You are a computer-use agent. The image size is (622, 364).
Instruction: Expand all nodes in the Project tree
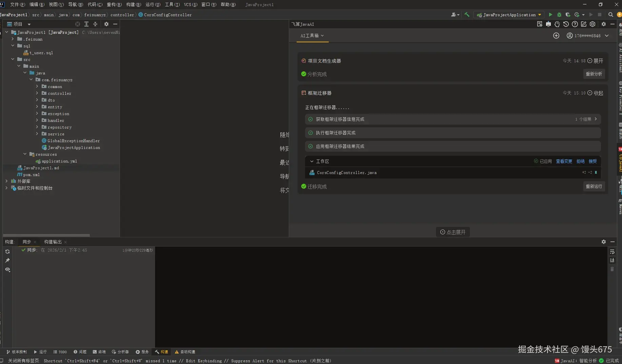coord(86,24)
